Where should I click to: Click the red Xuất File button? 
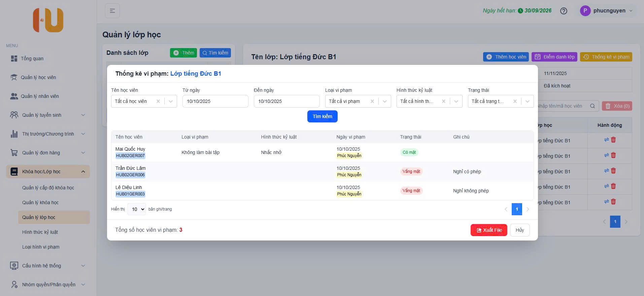489,230
